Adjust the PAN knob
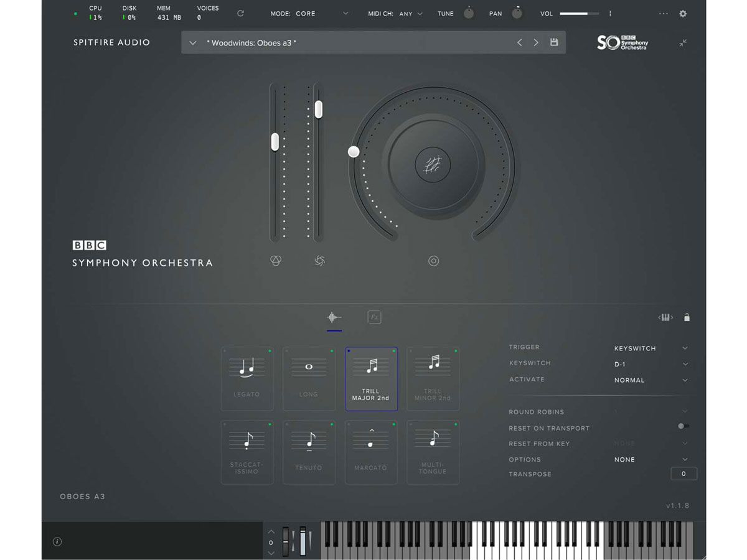 517,12
